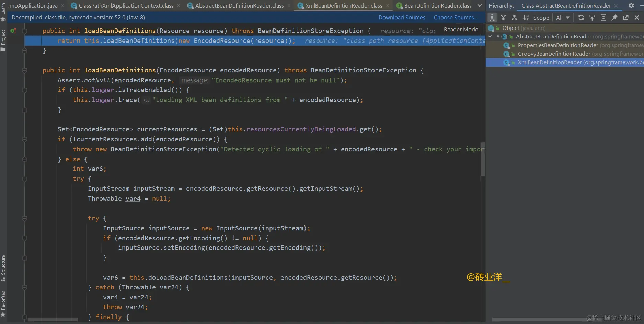Toggle sort alphabetically in hierarchy

pyautogui.click(x=526, y=18)
